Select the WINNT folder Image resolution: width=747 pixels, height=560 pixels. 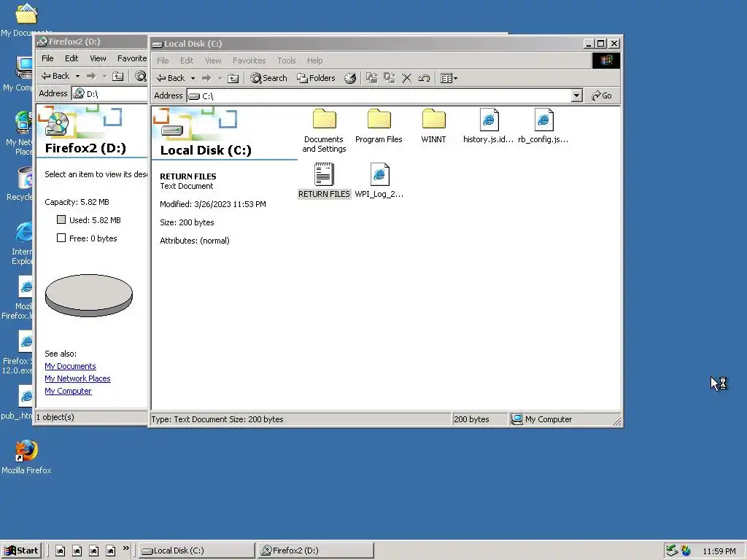tap(433, 126)
